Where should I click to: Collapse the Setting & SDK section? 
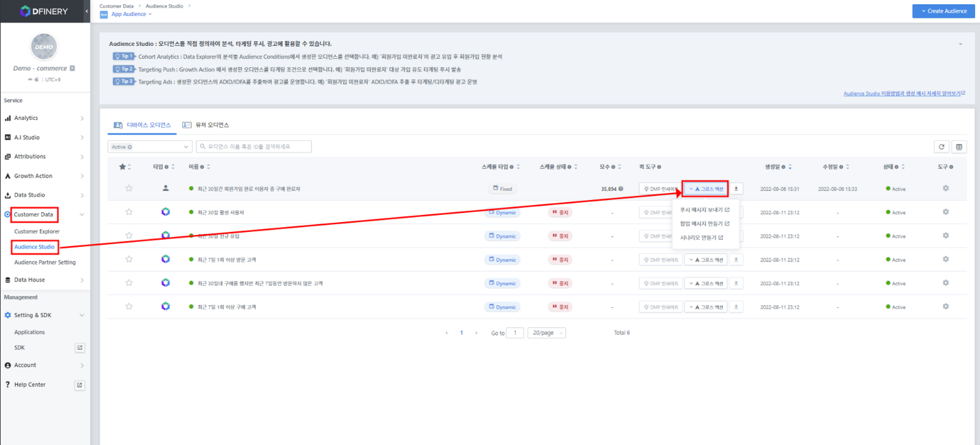coord(82,315)
